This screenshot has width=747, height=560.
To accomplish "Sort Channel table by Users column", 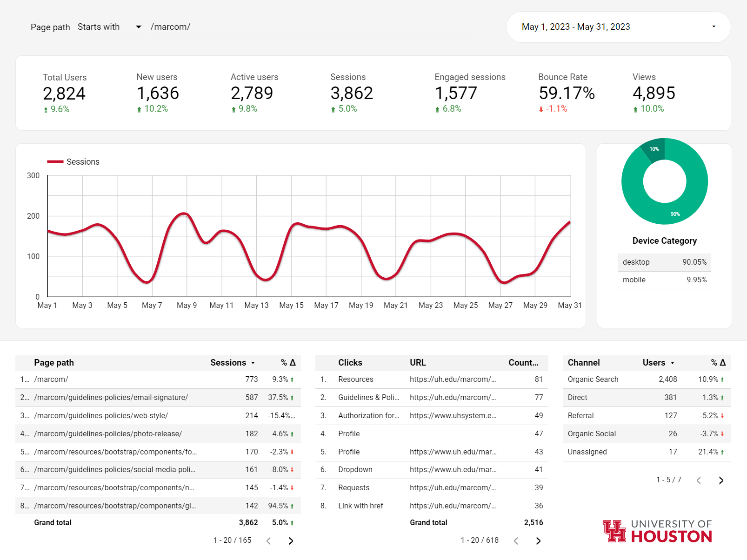I will 658,363.
